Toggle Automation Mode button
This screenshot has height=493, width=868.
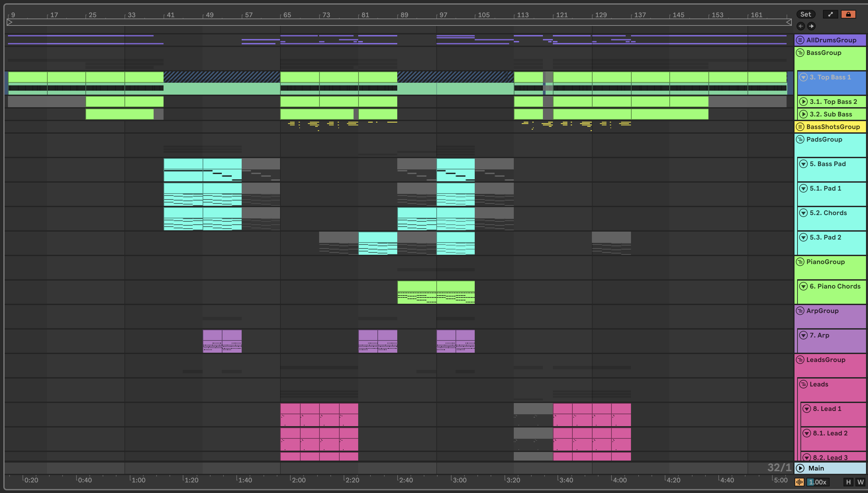[x=830, y=14]
